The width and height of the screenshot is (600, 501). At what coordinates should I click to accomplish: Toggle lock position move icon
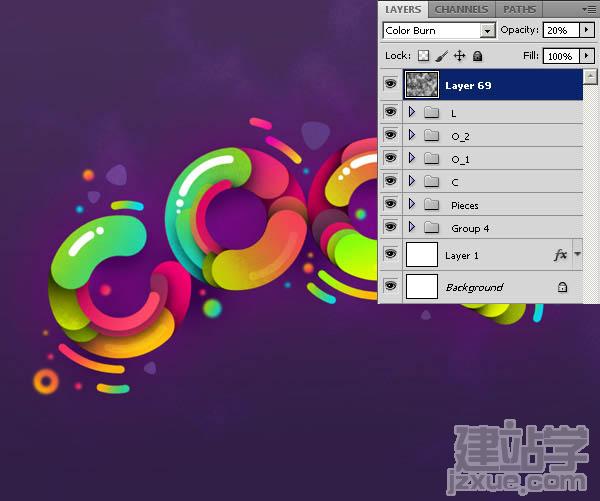pos(459,56)
